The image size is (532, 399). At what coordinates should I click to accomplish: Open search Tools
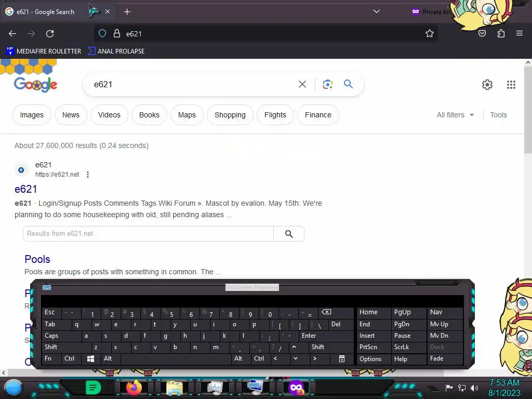(x=498, y=115)
